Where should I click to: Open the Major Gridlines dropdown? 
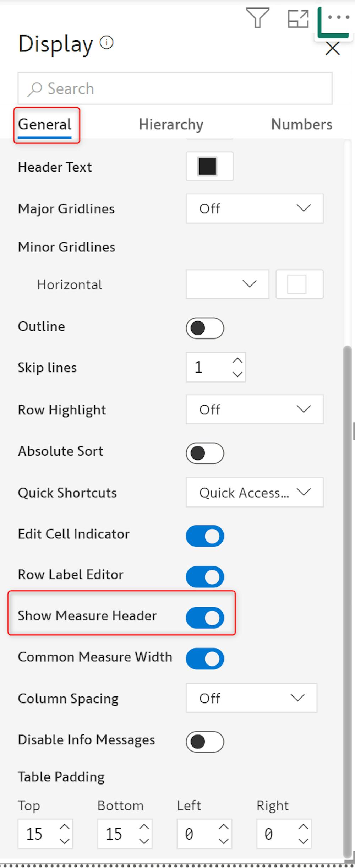click(x=255, y=208)
